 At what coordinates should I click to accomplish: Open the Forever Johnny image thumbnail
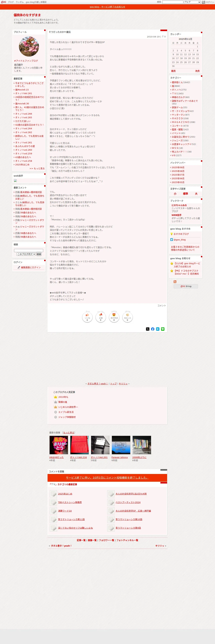point(121,445)
